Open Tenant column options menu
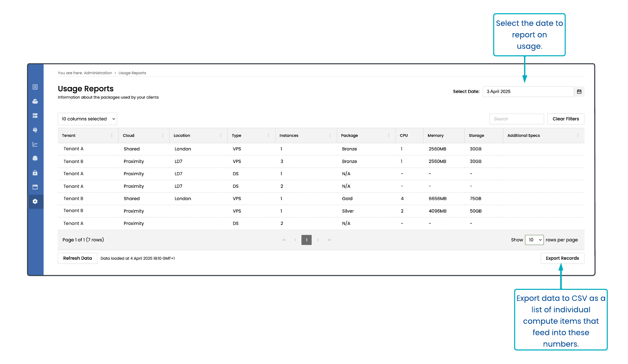 point(112,135)
